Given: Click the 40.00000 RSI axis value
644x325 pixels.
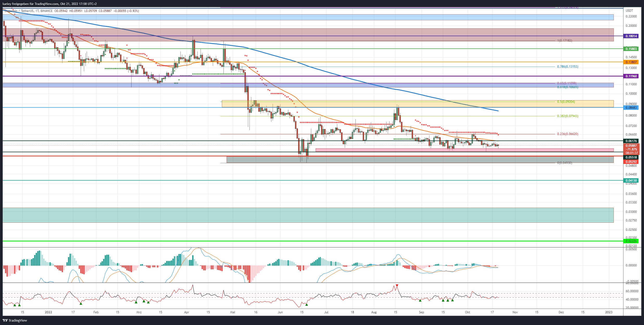Looking at the screenshot, I should [632, 299].
